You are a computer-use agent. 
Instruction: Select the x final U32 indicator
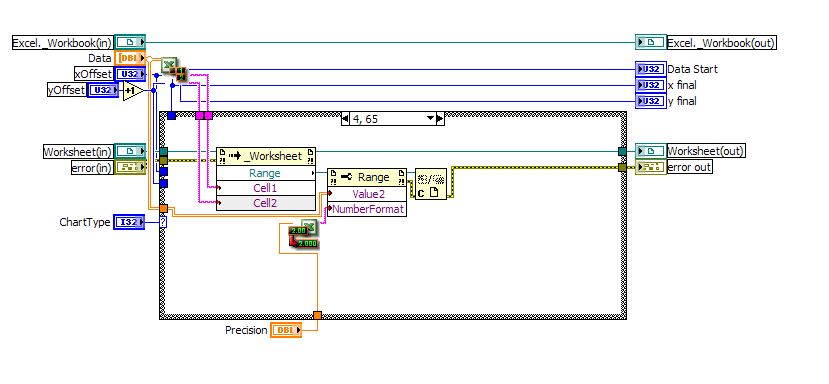coord(651,85)
